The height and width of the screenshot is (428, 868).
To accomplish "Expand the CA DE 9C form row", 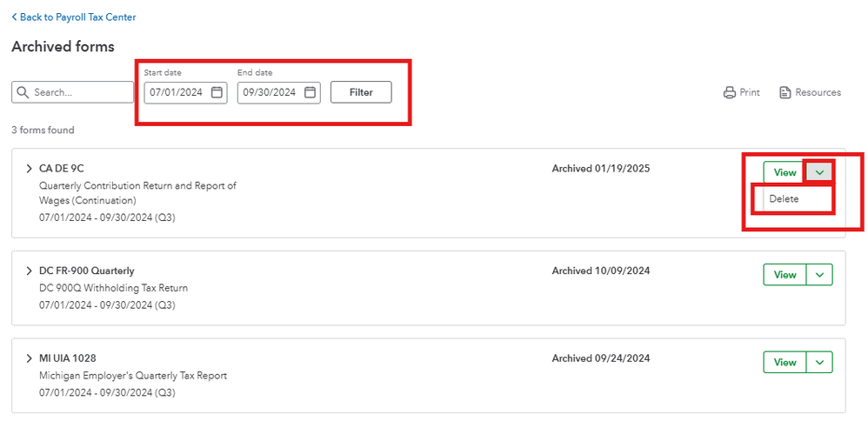I will tap(29, 169).
